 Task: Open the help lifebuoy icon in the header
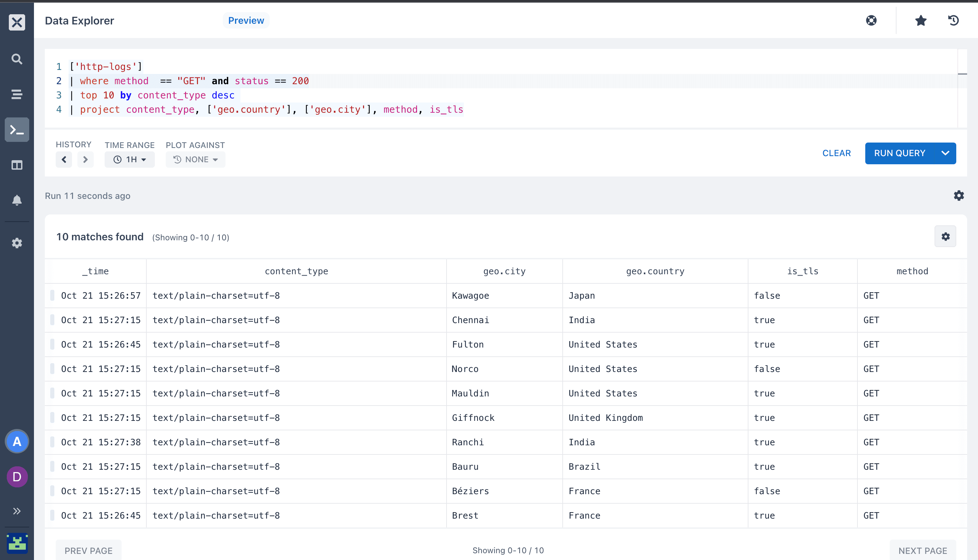pyautogui.click(x=871, y=20)
